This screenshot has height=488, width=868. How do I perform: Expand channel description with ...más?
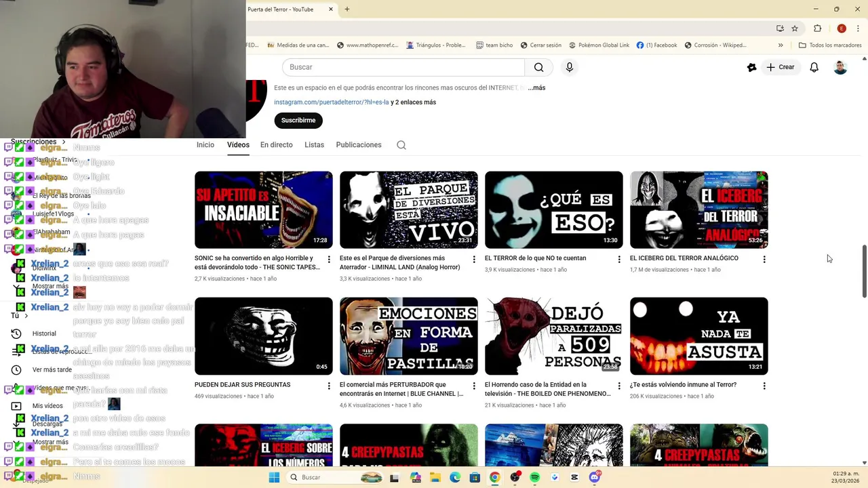coord(536,87)
